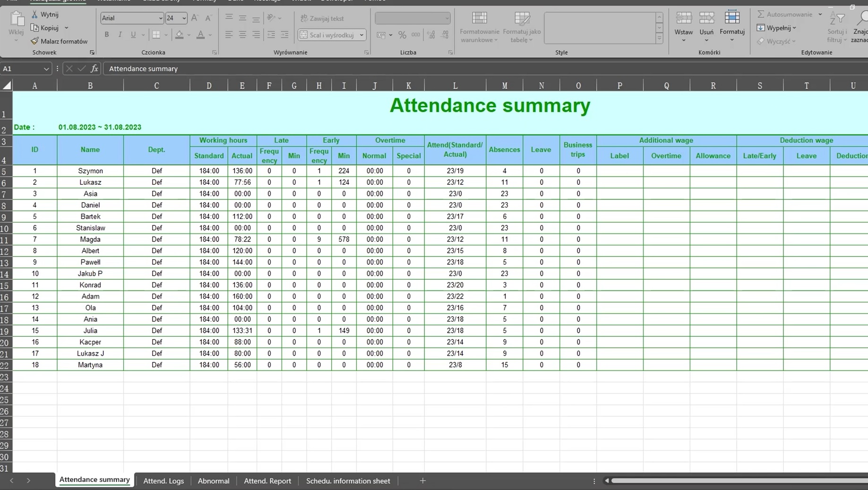Click the accounting number format icon
868x490 pixels.
pos(381,35)
